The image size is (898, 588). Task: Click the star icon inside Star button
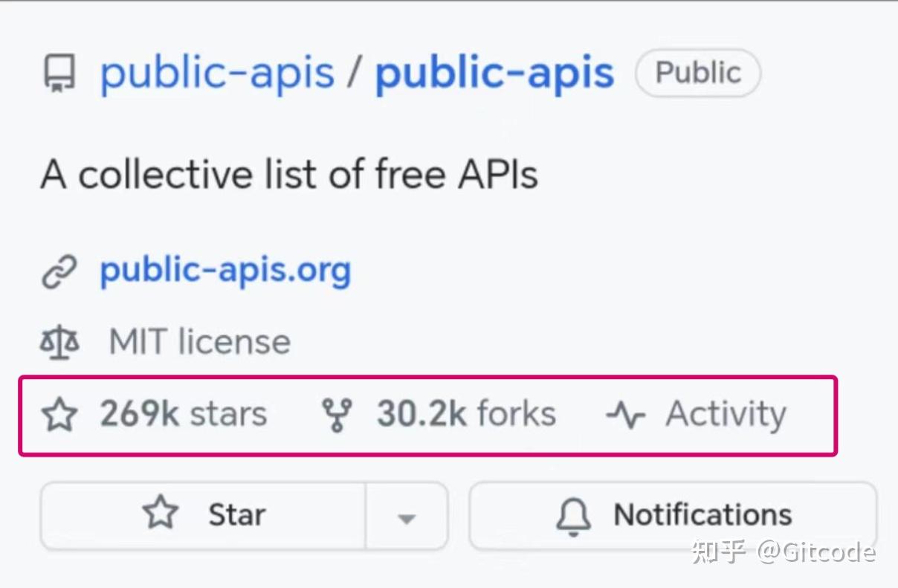[x=161, y=514]
